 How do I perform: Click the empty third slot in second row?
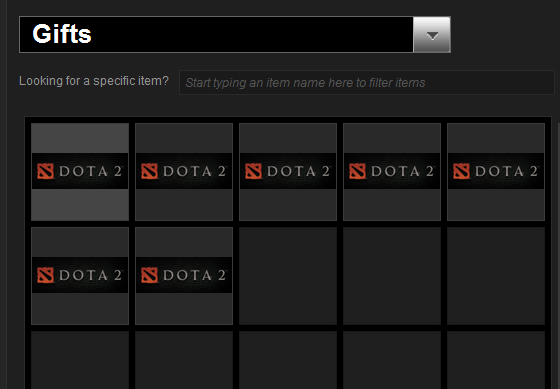(288, 276)
